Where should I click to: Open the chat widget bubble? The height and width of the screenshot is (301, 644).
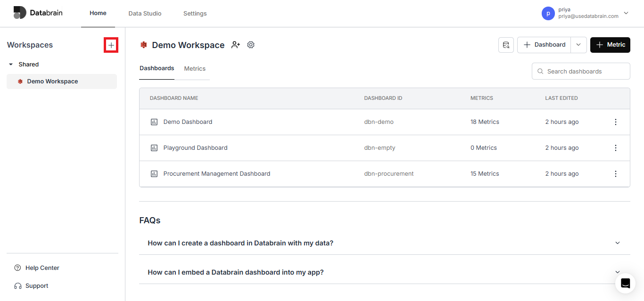click(626, 283)
